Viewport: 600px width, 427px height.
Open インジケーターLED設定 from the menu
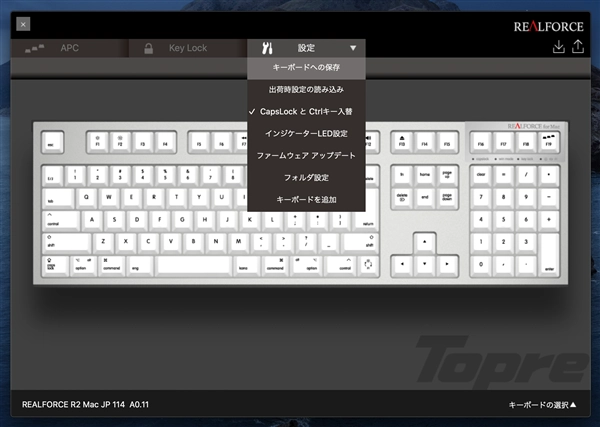tap(306, 134)
